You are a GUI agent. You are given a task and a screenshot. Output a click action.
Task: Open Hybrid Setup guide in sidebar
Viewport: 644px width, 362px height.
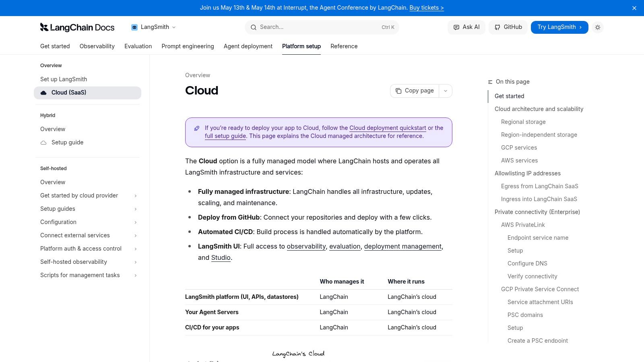(x=88, y=142)
